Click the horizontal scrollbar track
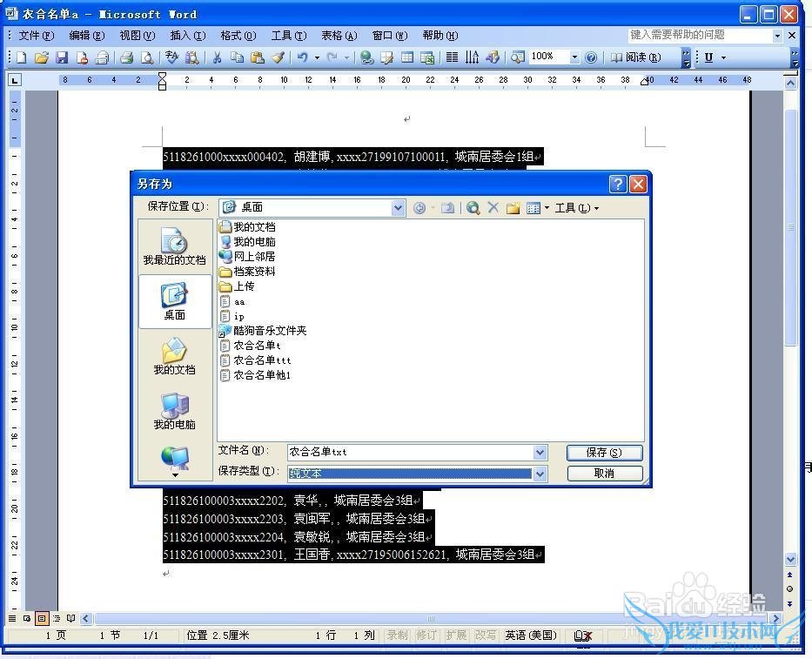This screenshot has width=812, height=659. coord(432,618)
